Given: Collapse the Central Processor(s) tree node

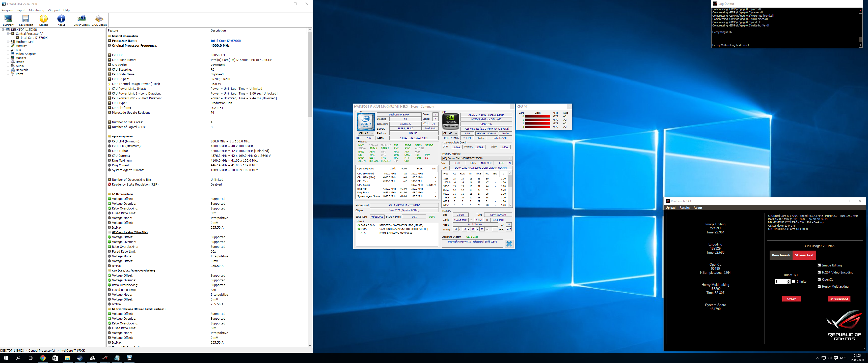Looking at the screenshot, I should [x=8, y=34].
